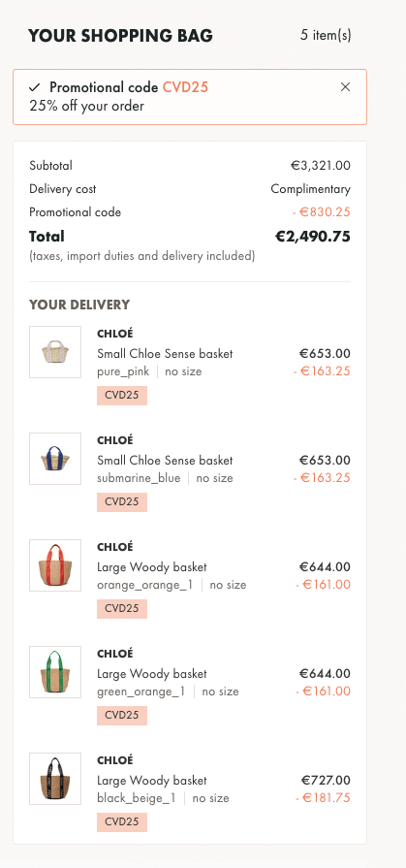The height and width of the screenshot is (868, 406).
Task: Open the green Woody basket thumbnail
Action: coord(55,673)
